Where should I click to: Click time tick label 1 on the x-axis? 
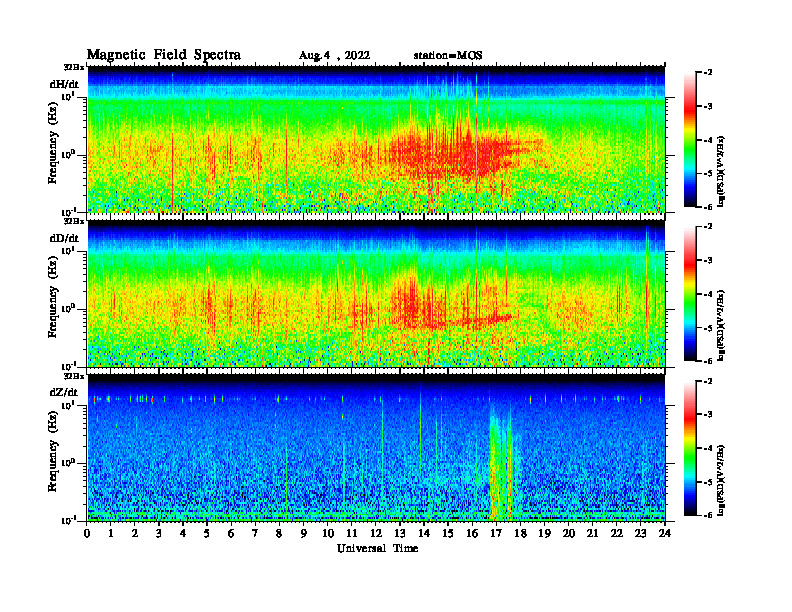pos(112,534)
